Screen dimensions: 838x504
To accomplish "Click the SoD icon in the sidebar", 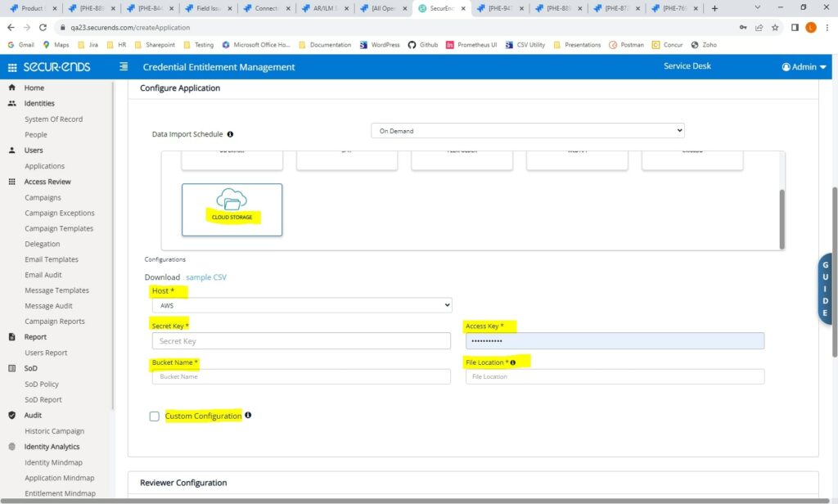I will tap(11, 368).
